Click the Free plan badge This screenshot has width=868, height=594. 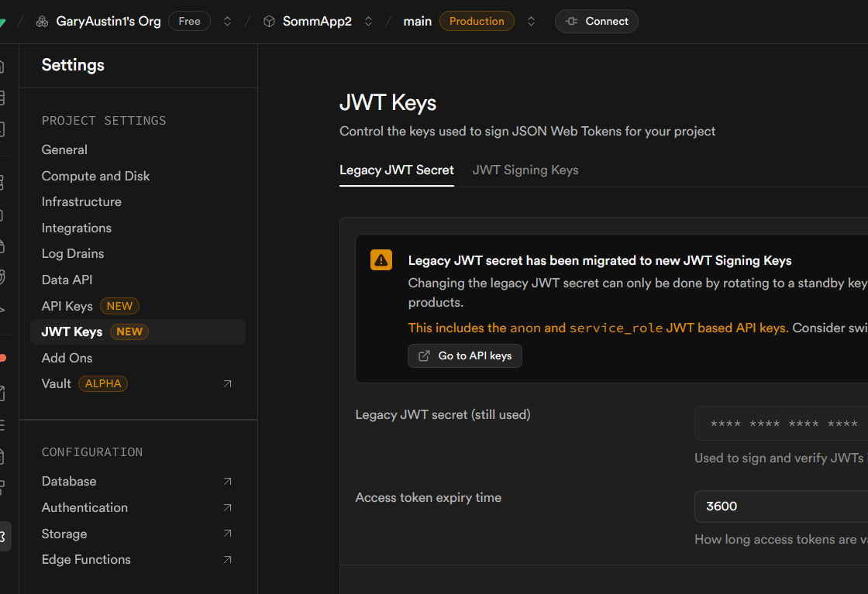[189, 22]
